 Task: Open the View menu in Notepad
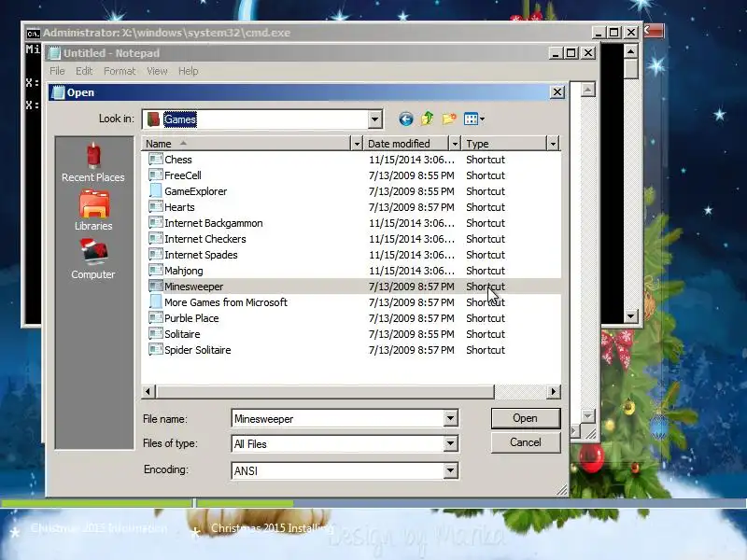(157, 71)
